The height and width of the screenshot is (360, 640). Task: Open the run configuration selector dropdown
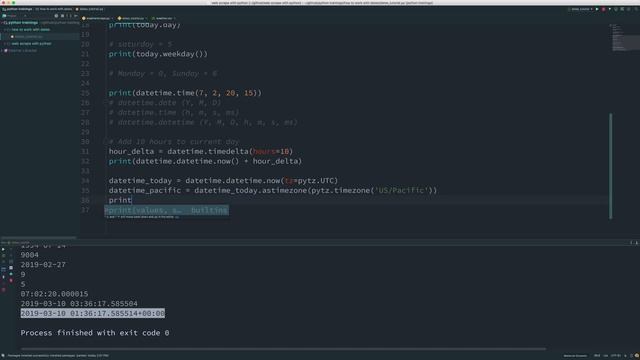click(x=580, y=9)
